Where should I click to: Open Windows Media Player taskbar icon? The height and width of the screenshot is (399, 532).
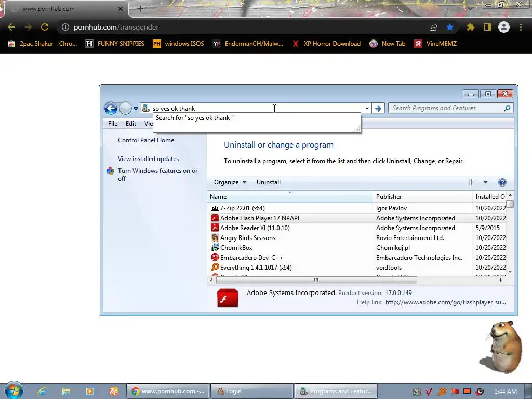pyautogui.click(x=90, y=391)
